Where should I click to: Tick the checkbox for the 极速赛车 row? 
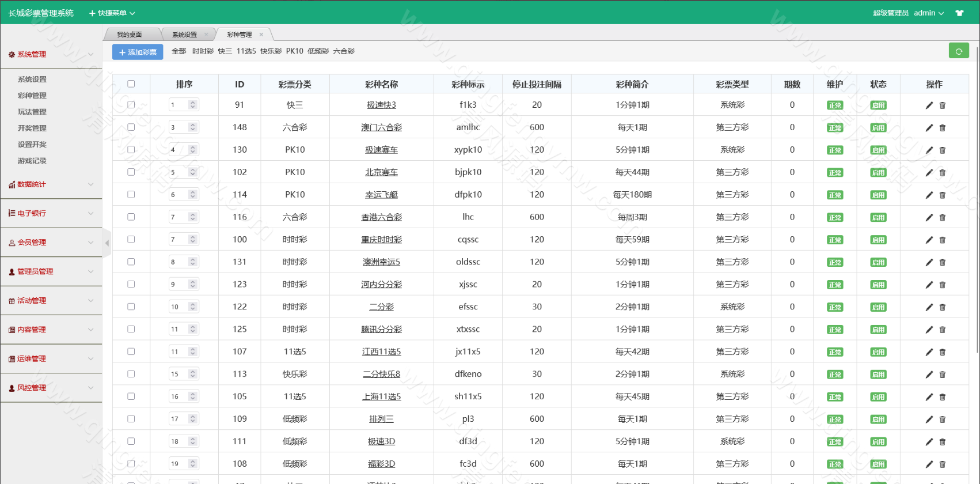point(131,150)
